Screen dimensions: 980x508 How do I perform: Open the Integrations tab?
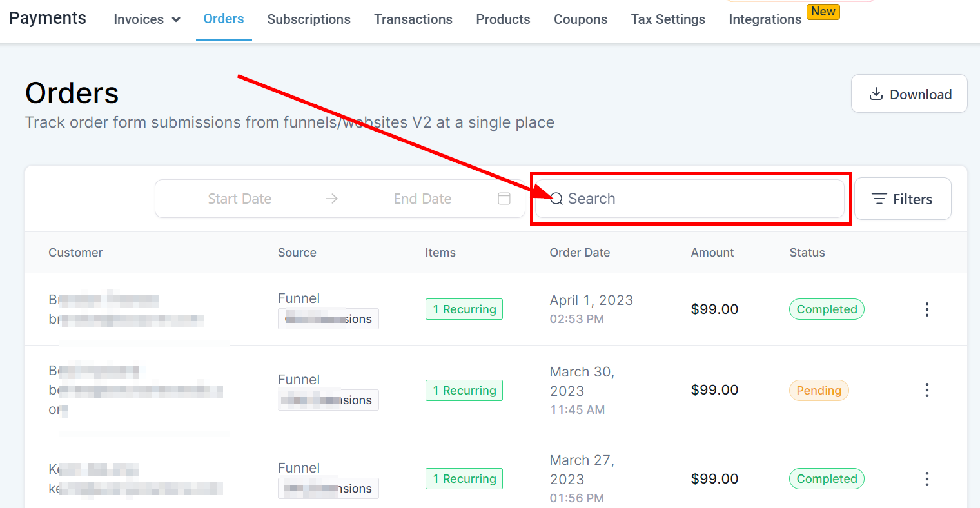coord(765,19)
